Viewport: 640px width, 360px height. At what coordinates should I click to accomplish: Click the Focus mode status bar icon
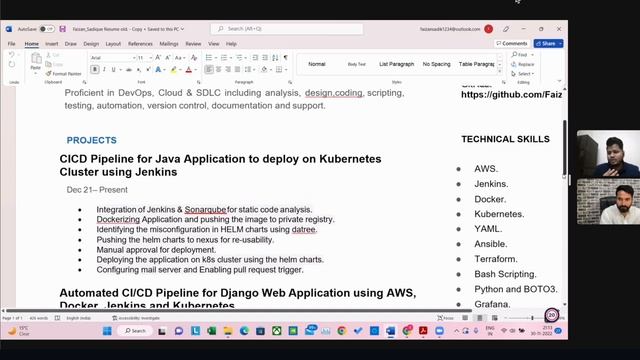(445, 318)
